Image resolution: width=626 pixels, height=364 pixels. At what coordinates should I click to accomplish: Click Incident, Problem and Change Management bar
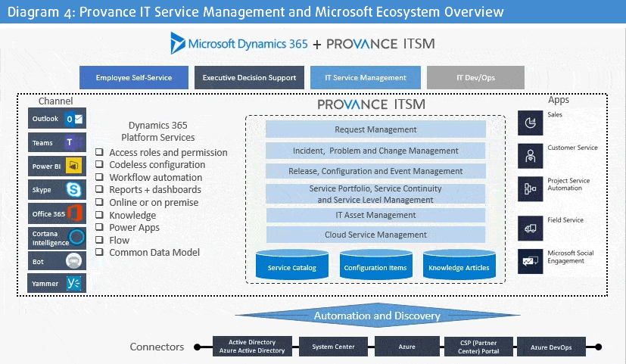point(375,151)
